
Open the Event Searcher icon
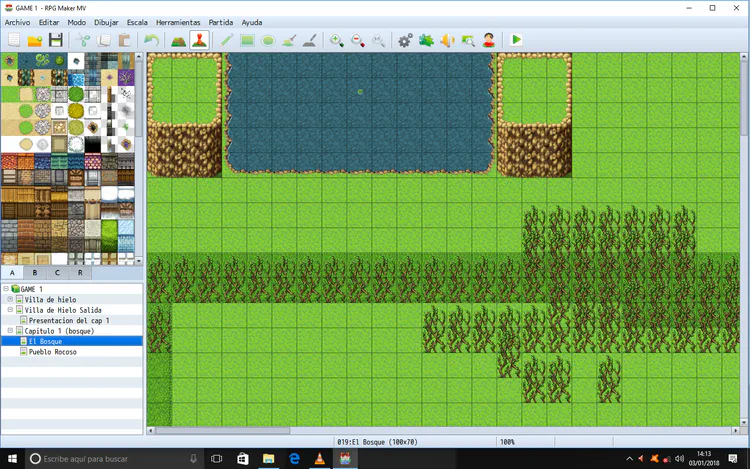tap(468, 40)
